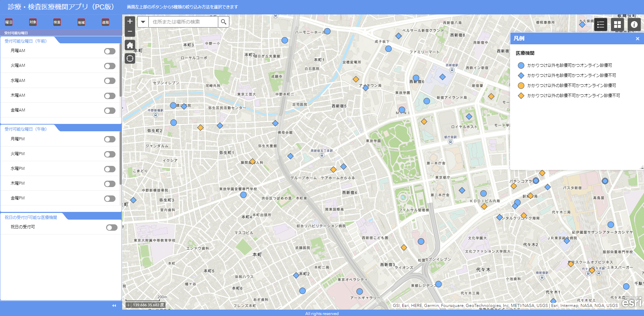Click the find my location icon
Image resolution: width=644 pixels, height=316 pixels.
click(x=130, y=59)
